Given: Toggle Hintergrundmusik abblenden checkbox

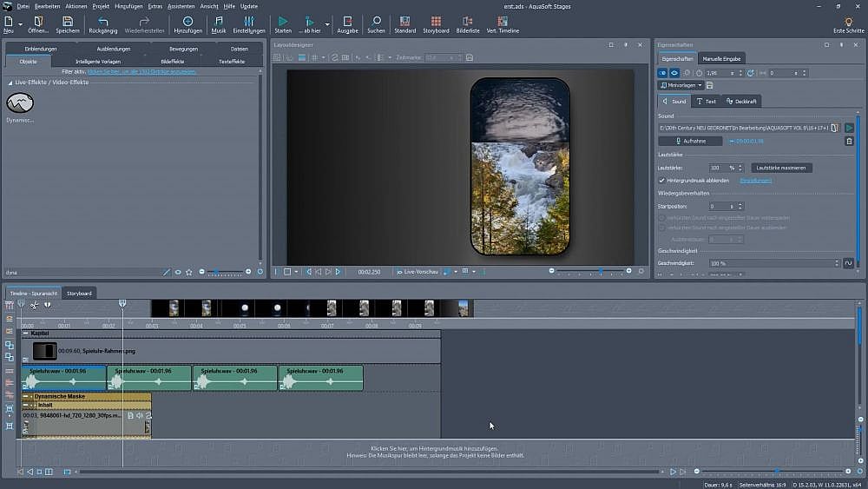Looking at the screenshot, I should [662, 181].
